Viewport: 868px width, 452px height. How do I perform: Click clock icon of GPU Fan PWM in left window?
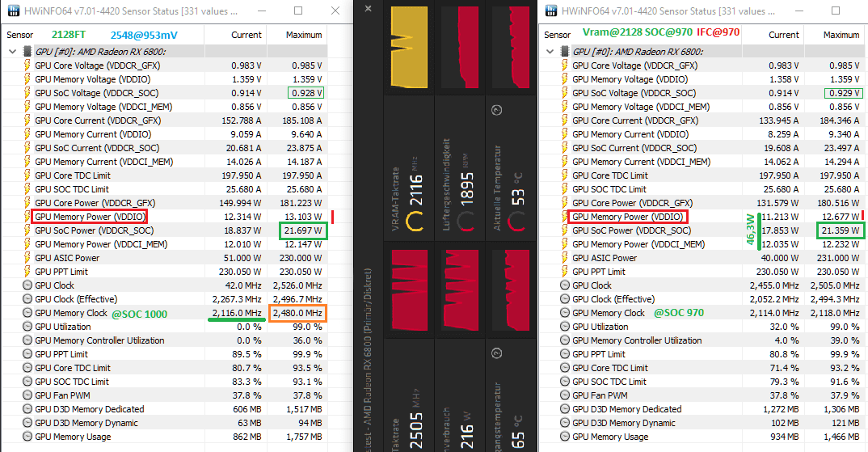[x=27, y=395]
